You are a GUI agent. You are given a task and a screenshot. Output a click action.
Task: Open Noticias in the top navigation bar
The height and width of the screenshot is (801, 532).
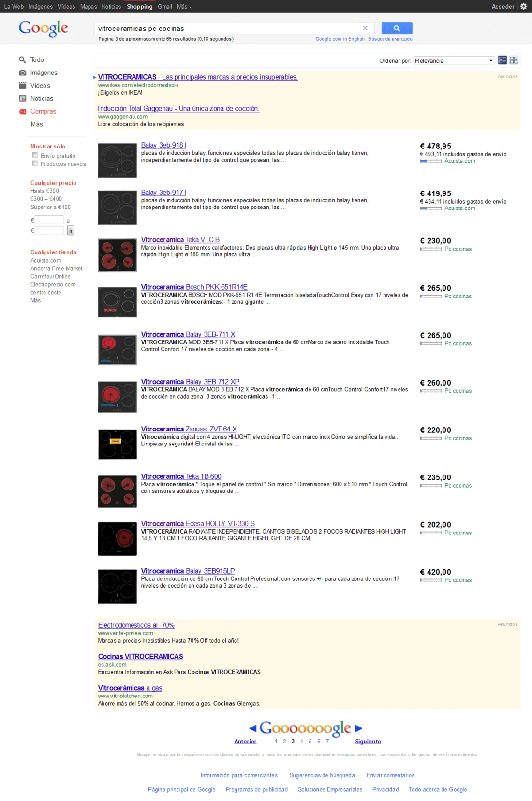pos(111,7)
